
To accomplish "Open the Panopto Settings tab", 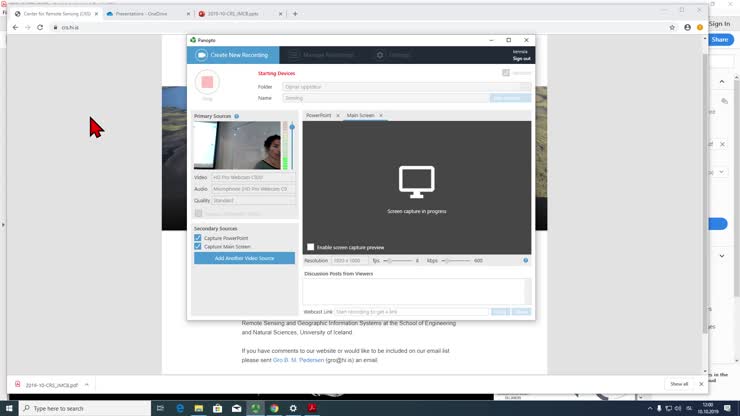I will point(393,55).
